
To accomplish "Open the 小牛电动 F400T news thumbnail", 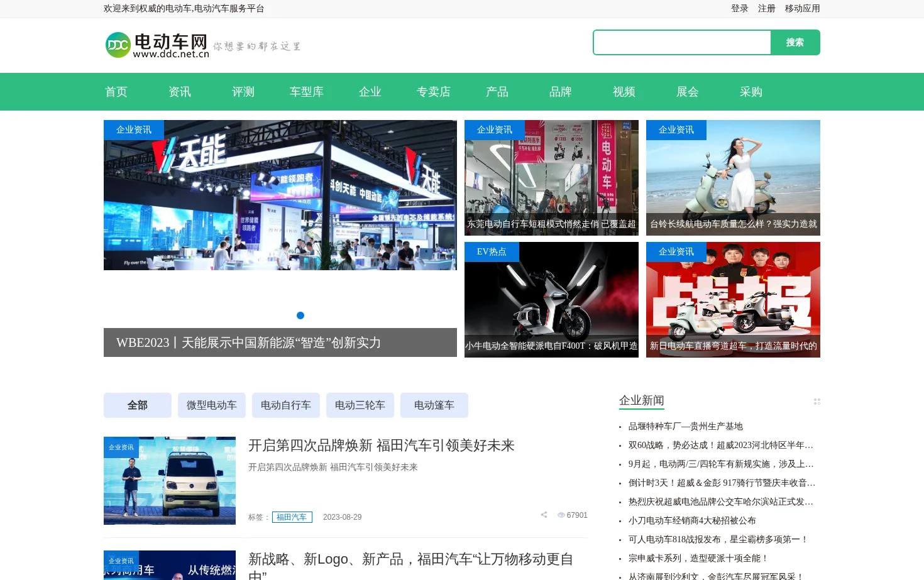I will 551,300.
